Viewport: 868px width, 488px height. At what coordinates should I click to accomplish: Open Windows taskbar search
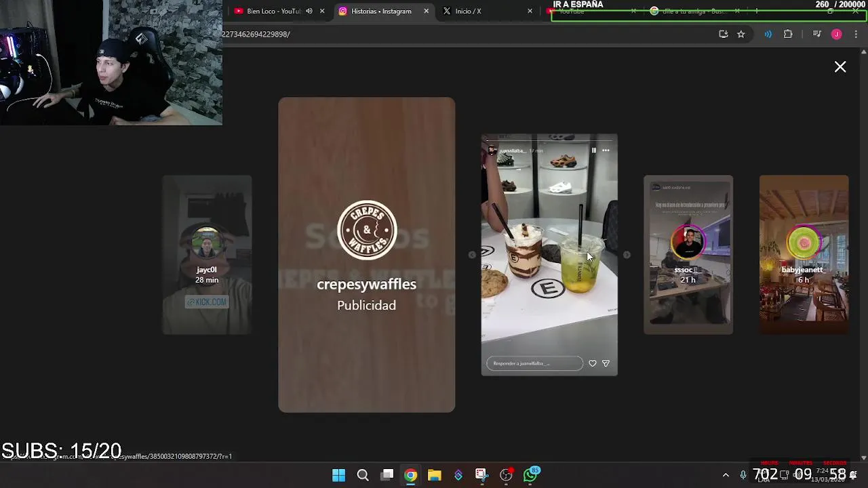point(363,475)
